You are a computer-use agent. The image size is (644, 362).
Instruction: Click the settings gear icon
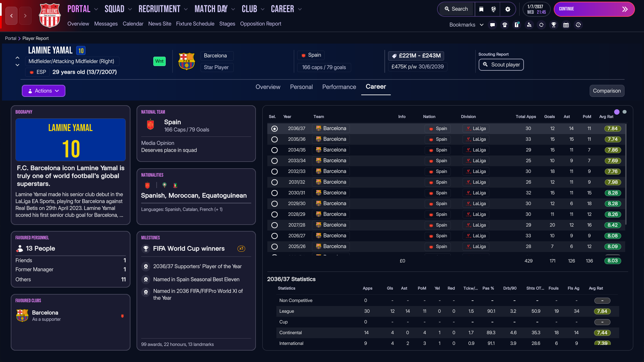[507, 9]
